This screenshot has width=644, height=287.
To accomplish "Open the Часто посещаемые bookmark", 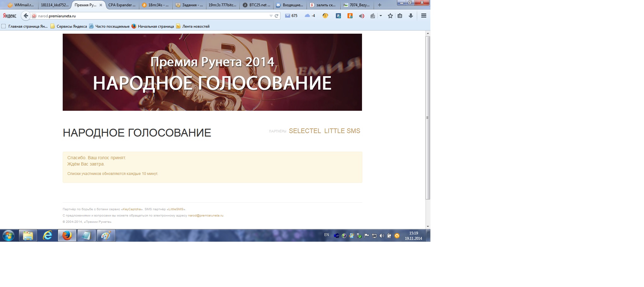I will point(109,26).
